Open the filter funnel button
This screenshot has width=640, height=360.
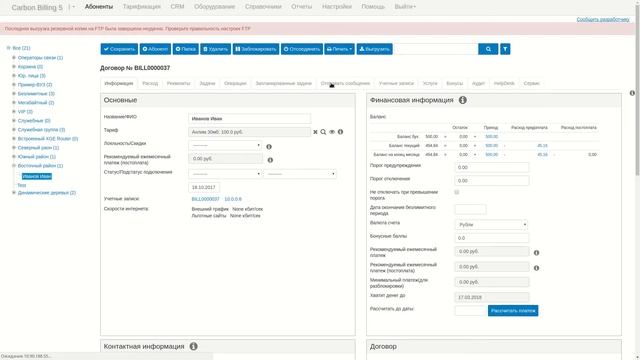tap(505, 49)
